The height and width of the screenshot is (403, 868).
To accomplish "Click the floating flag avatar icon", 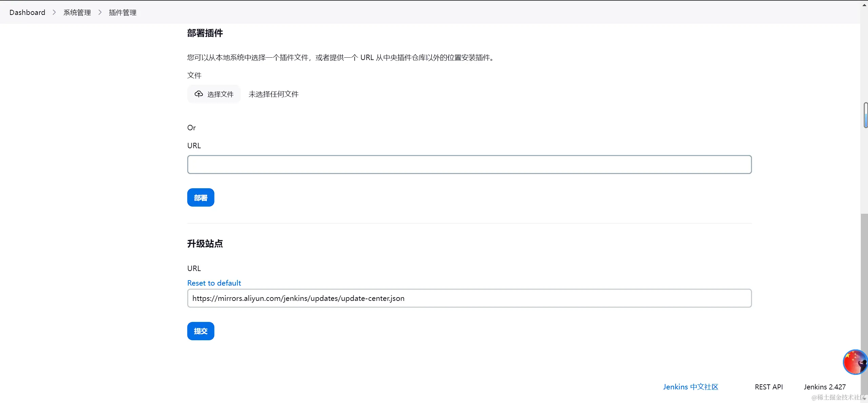I will 855,362.
